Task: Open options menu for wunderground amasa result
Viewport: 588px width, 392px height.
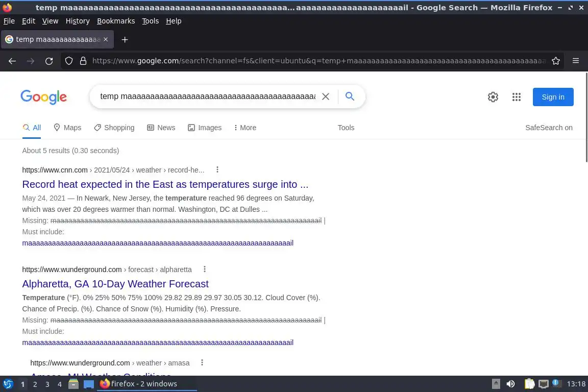Action: coord(202,362)
